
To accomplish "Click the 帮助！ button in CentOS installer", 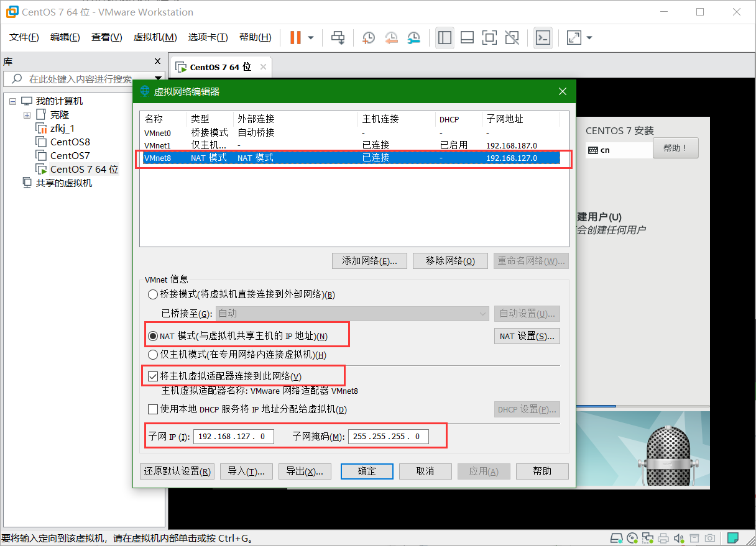I will pyautogui.click(x=676, y=148).
